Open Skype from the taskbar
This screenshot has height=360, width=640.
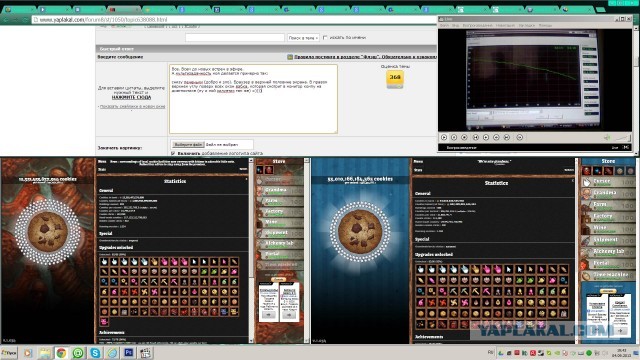(x=95, y=353)
